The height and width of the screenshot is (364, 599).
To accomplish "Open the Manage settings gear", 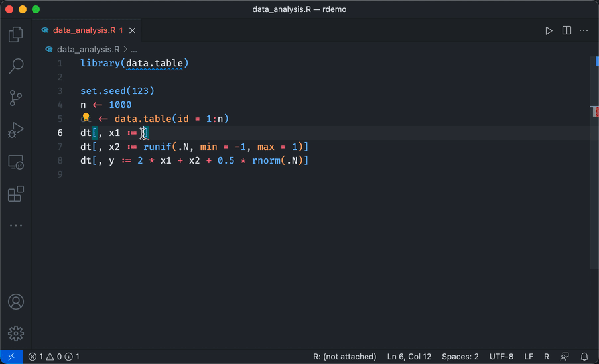I will point(16,333).
